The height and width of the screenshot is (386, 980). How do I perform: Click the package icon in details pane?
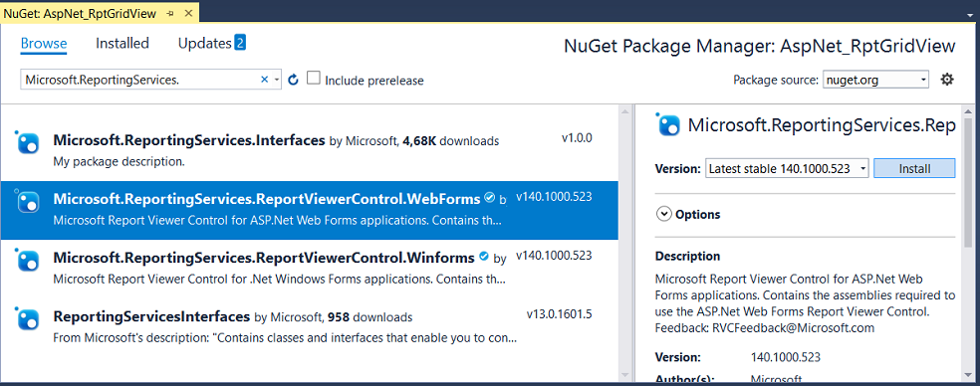tap(668, 124)
